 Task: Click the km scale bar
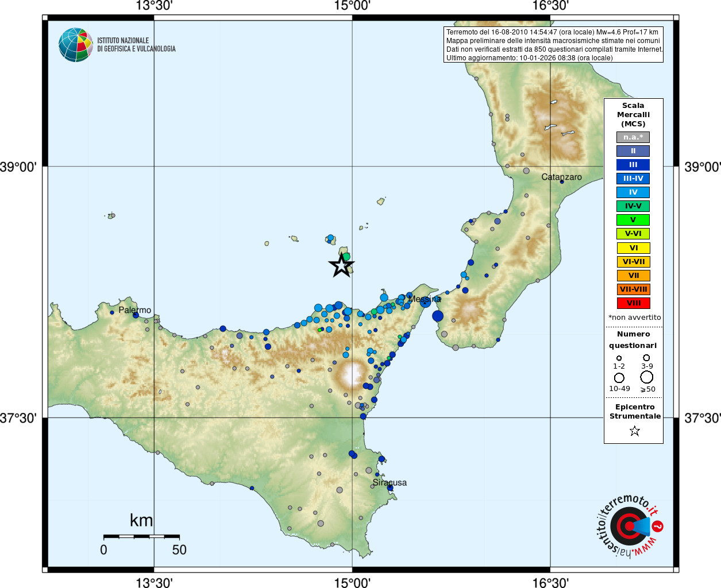tap(141, 536)
